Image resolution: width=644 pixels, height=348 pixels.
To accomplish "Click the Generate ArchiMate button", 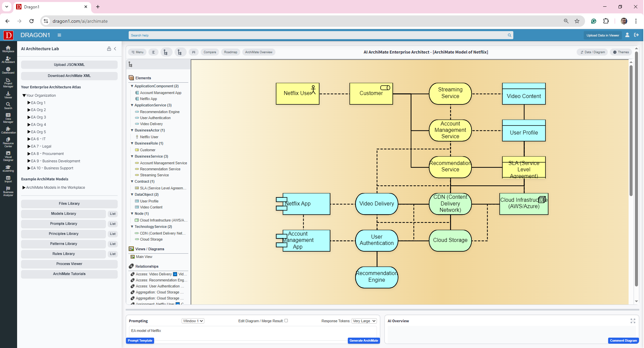I will click(364, 341).
